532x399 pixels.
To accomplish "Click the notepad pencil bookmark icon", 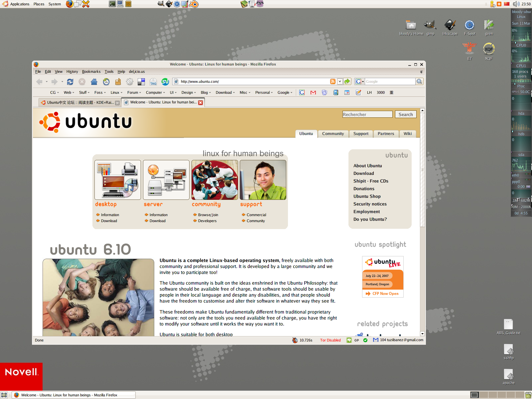I will click(x=358, y=92).
